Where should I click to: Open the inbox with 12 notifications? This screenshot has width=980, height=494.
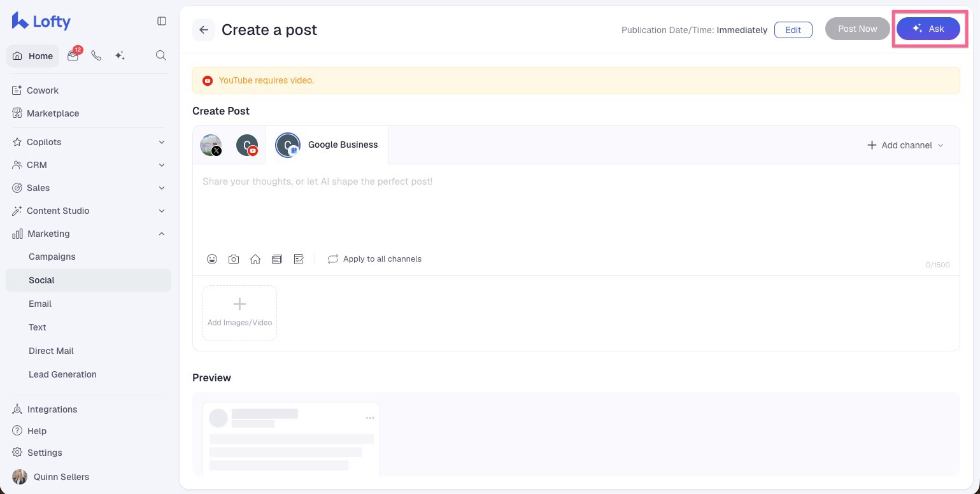coord(74,55)
